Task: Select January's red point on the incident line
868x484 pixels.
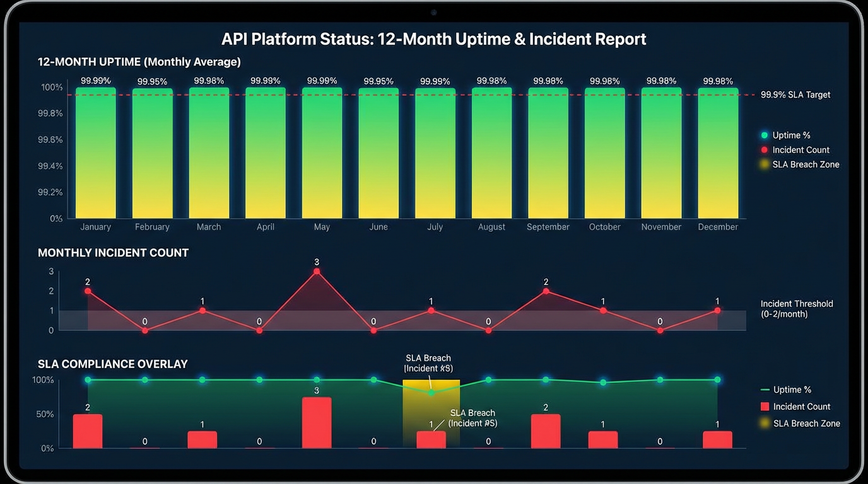Action: point(88,291)
